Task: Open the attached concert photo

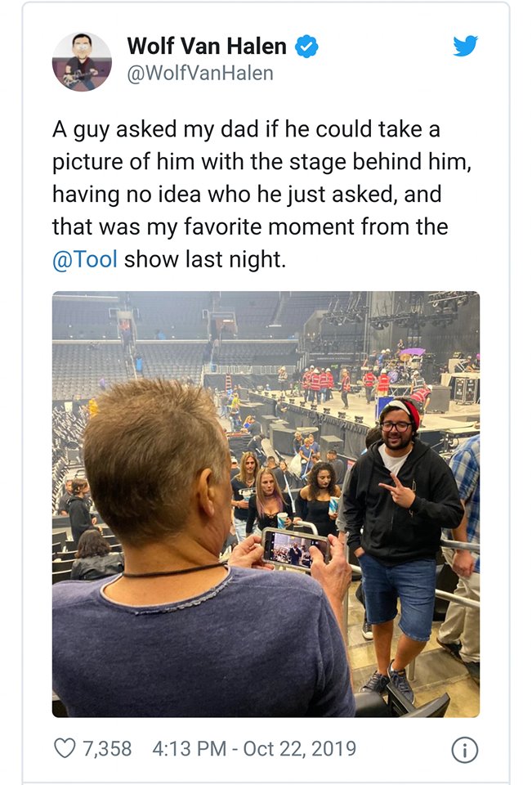Action: (266, 504)
